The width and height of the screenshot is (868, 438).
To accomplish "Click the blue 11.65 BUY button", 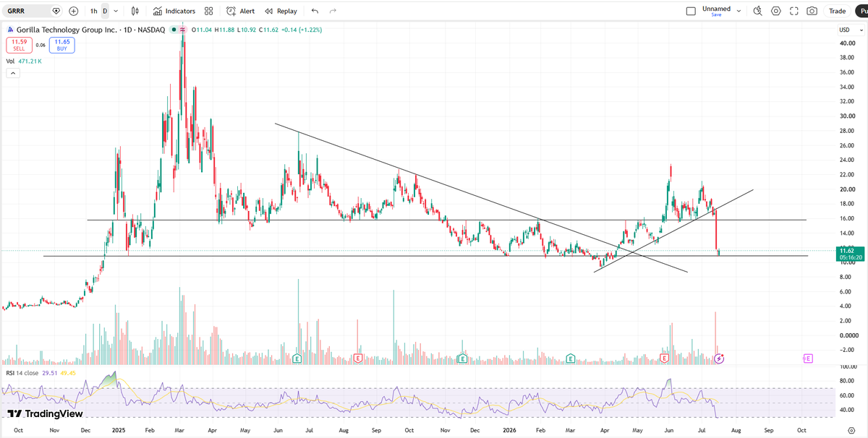I will click(x=62, y=46).
